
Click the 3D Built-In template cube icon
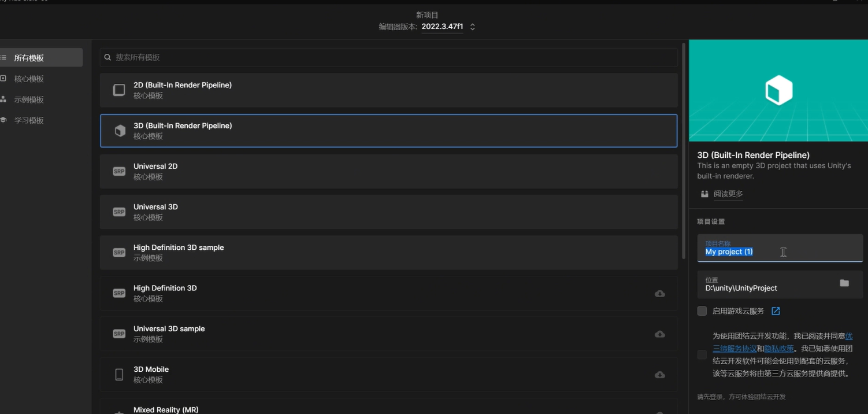(120, 131)
